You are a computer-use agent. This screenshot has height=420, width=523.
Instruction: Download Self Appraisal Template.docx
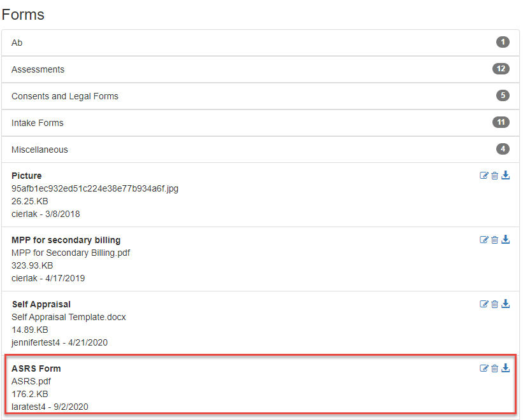click(506, 304)
